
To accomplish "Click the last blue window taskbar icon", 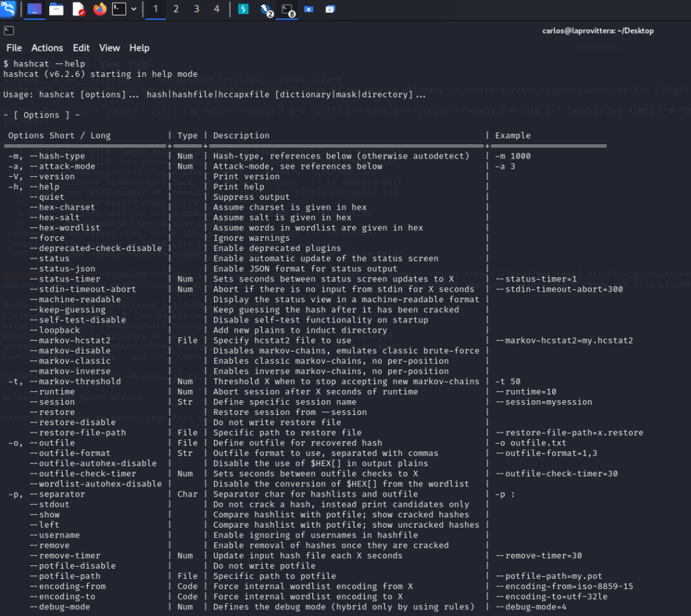I will 330,9.
